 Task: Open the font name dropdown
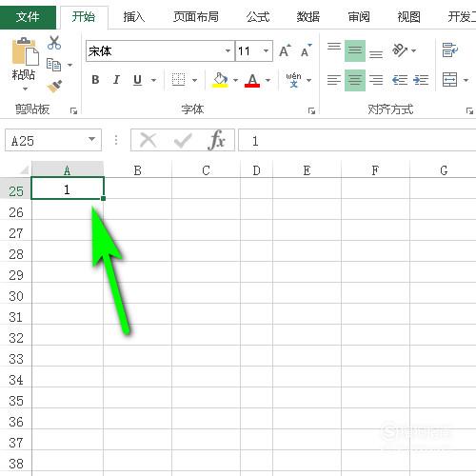coord(228,50)
